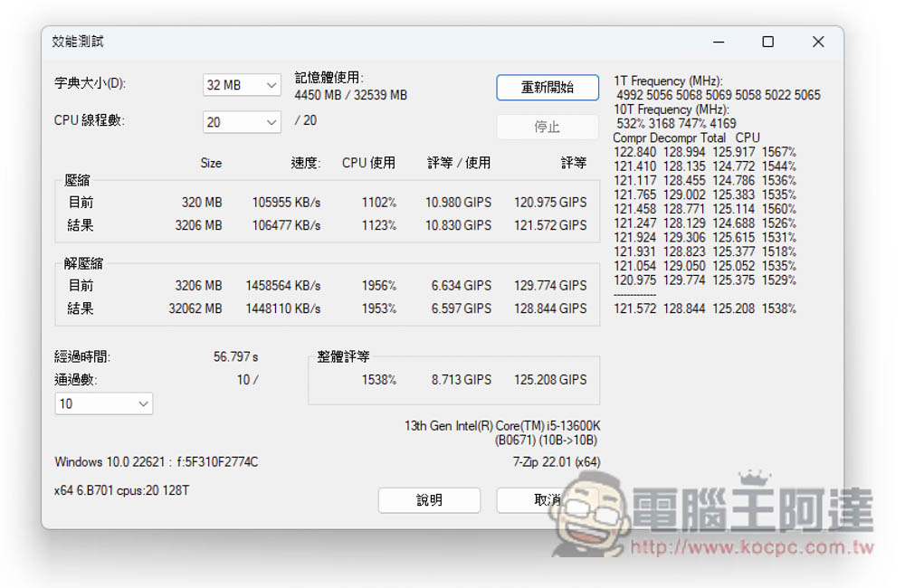
Task: Click the 解壓縮 decompression group label
Action: pos(83,263)
